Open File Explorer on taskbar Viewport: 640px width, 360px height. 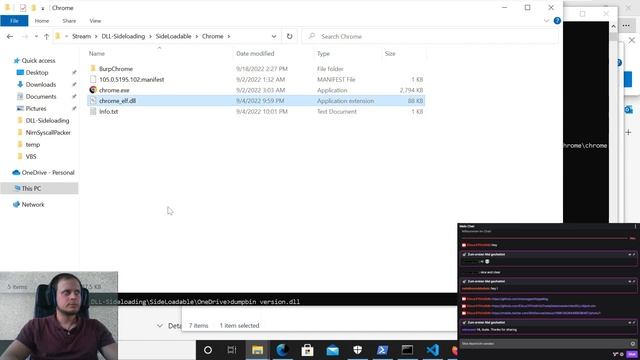click(x=257, y=350)
